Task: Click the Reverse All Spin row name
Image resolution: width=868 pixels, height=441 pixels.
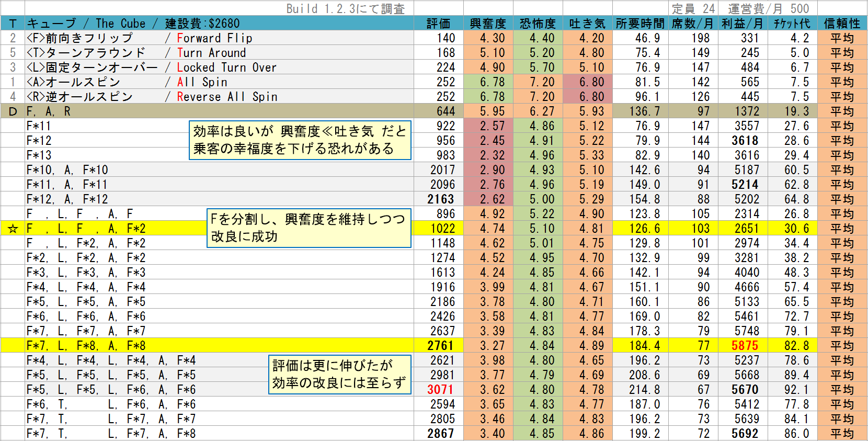Action: pyautogui.click(x=227, y=97)
